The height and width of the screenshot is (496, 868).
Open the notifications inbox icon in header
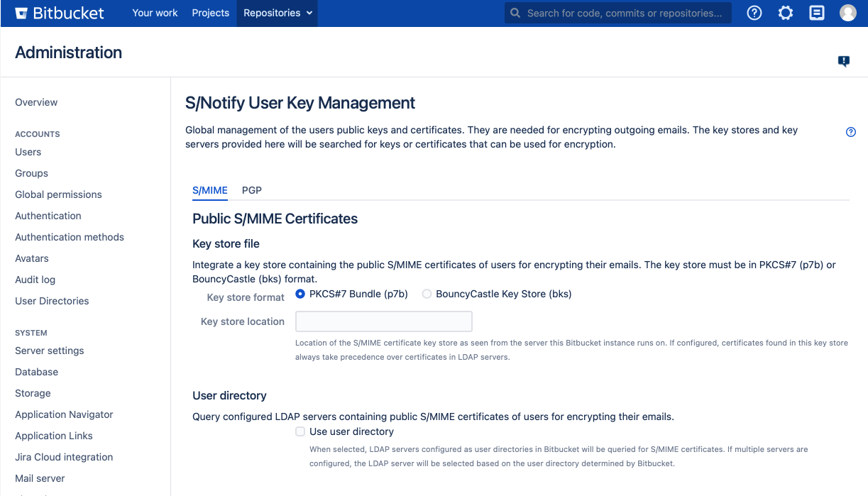coord(817,13)
